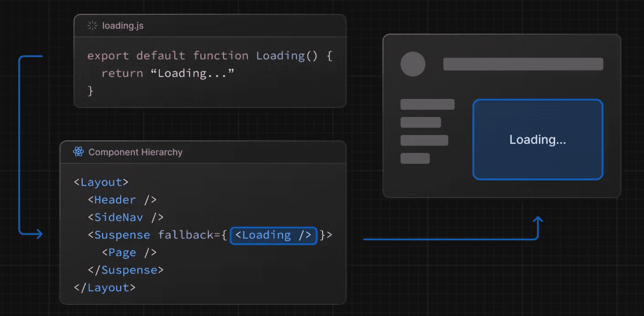
Task: Click the shortest bottom sidebar placeholder bar
Action: 415,158
